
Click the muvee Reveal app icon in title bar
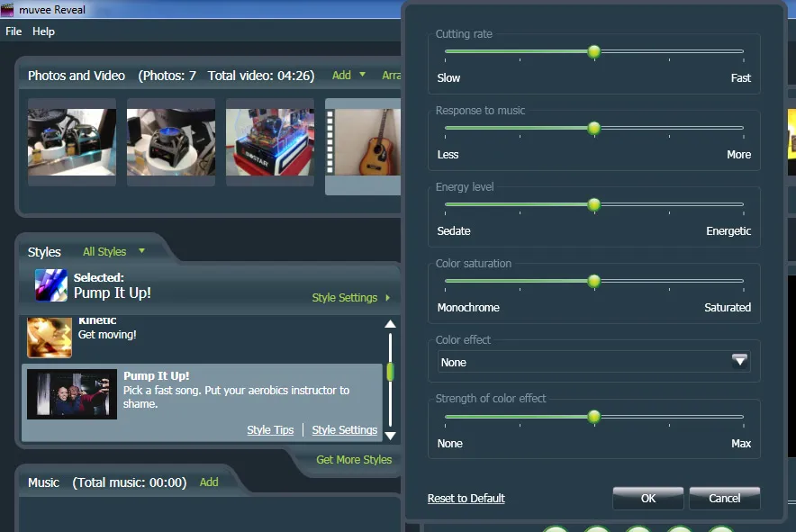pos(7,10)
